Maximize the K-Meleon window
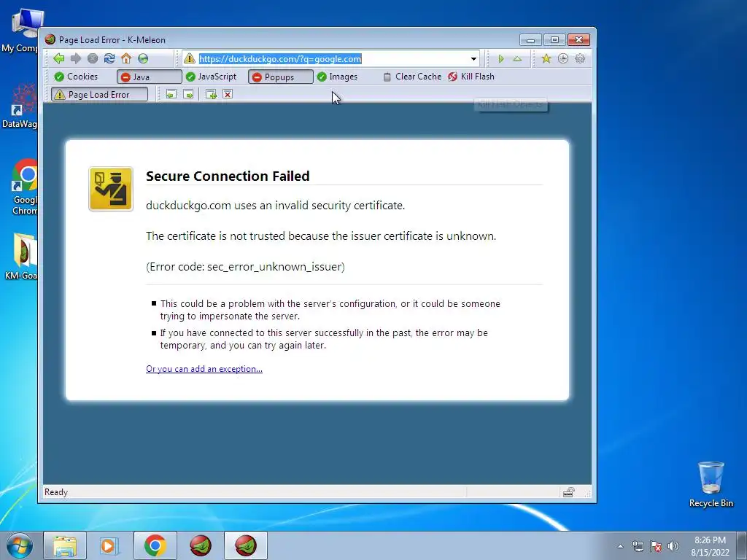 point(554,40)
